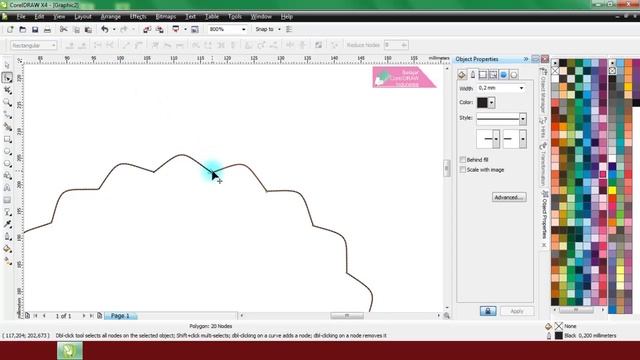Enable the Behind fill checkbox
The image size is (640, 360).
click(x=463, y=160)
